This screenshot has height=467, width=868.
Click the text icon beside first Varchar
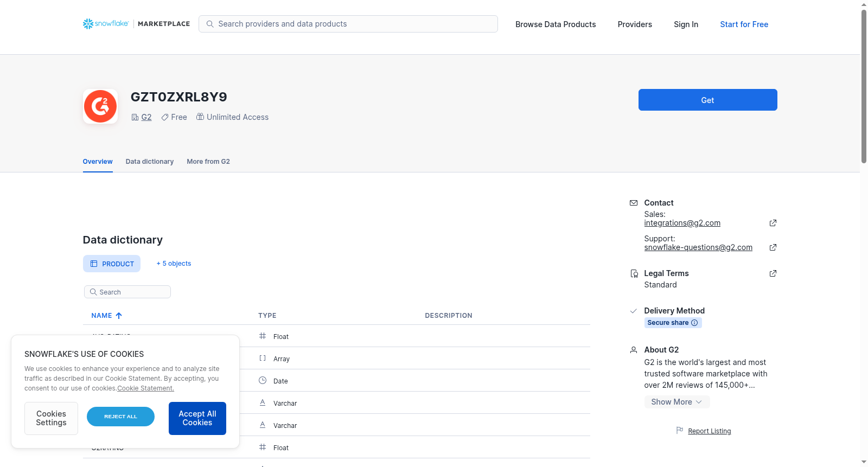[x=263, y=403]
